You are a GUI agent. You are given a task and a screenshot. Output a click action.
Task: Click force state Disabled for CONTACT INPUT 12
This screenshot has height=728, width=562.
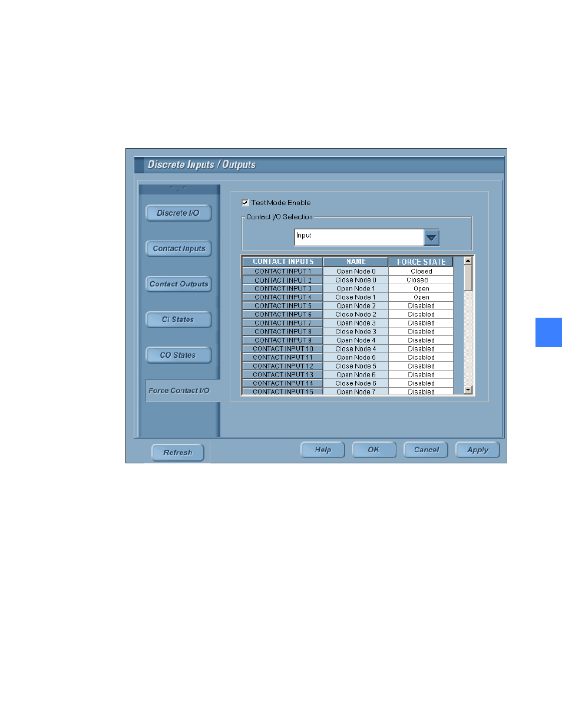point(421,366)
